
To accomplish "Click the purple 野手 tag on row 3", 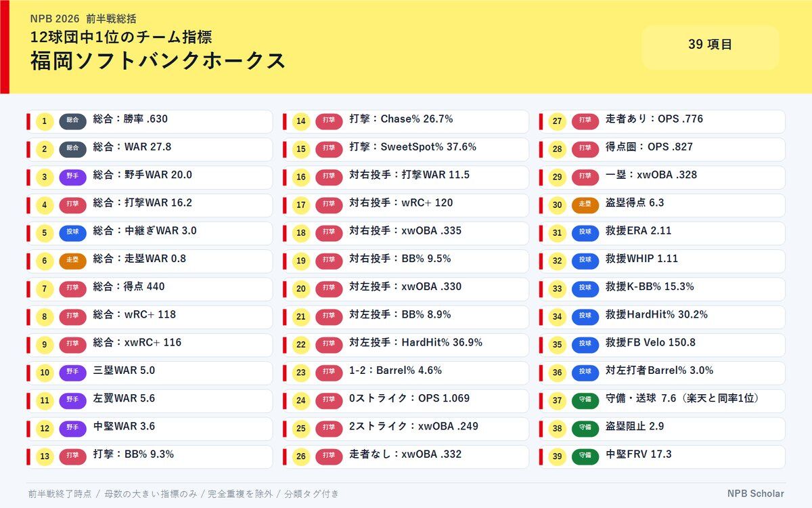I will [72, 177].
